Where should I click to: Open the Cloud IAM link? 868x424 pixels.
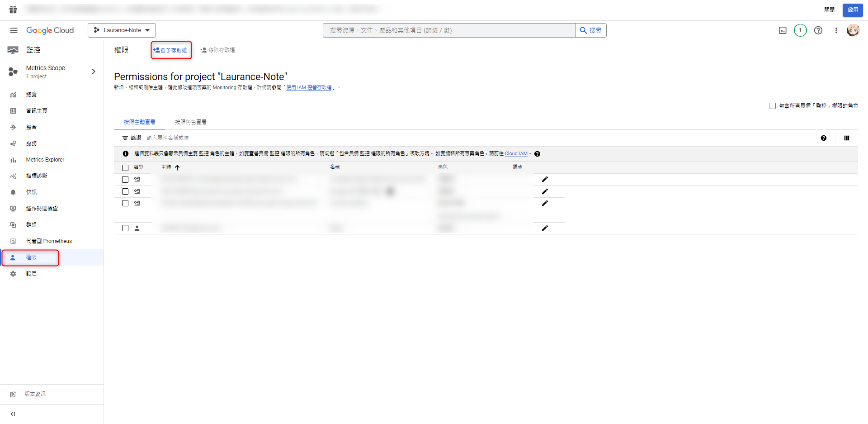(x=516, y=154)
